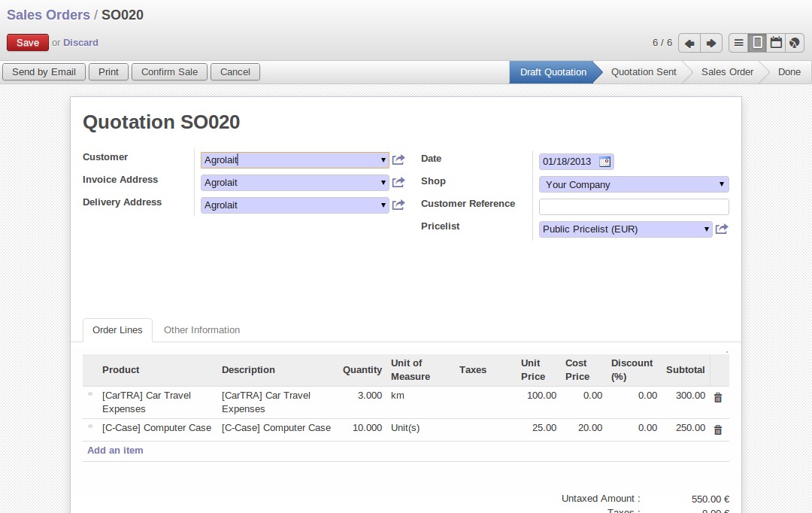The image size is (812, 513).
Task: Switch to list view
Action: [x=739, y=43]
